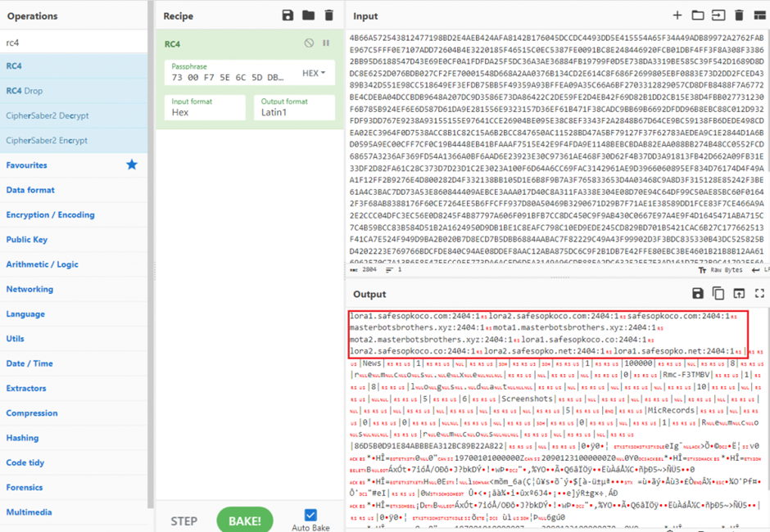
Task: Open the Utils category
Action: click(x=74, y=339)
